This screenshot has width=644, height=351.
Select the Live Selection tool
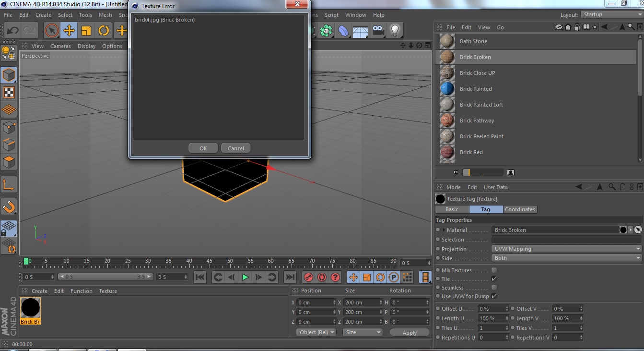(51, 31)
